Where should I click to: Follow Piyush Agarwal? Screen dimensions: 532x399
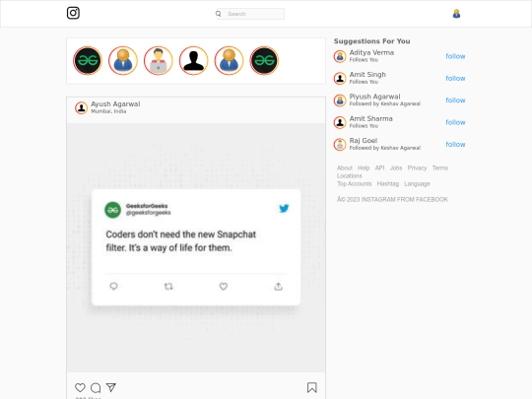pos(455,100)
